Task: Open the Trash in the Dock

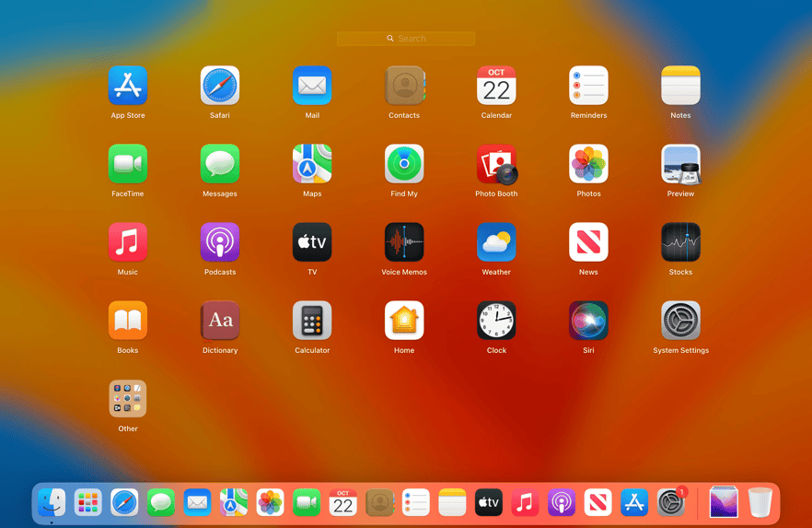Action: [x=760, y=502]
